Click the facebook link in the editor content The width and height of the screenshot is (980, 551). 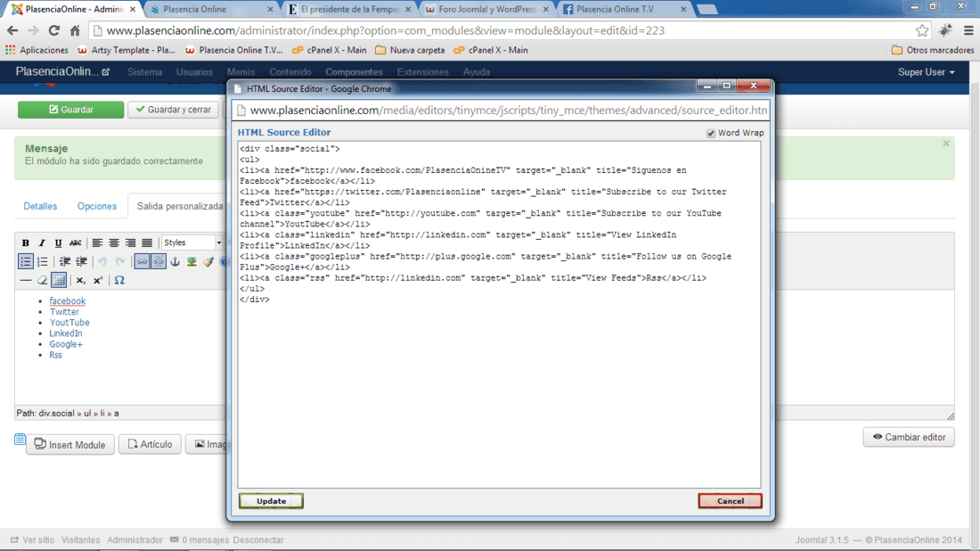pos(68,300)
